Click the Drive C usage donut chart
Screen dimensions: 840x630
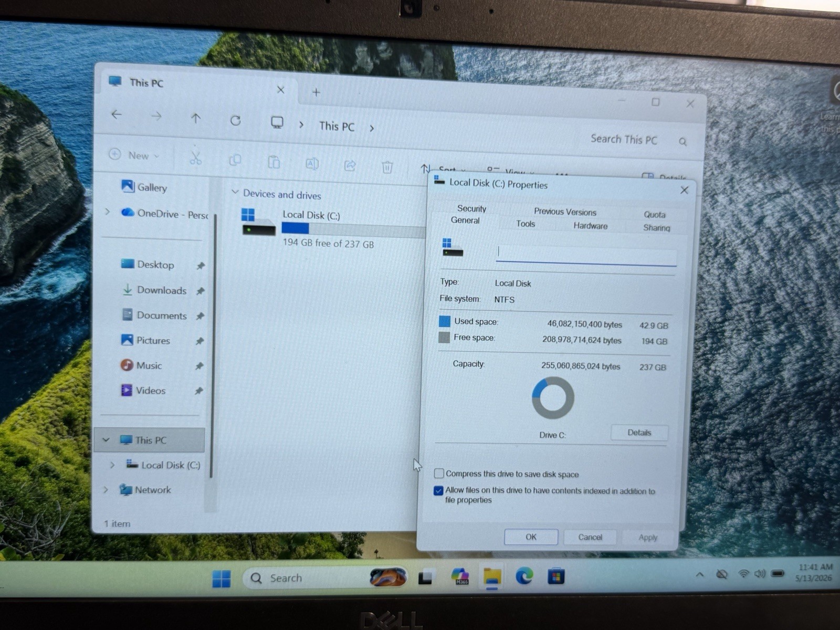coord(552,398)
